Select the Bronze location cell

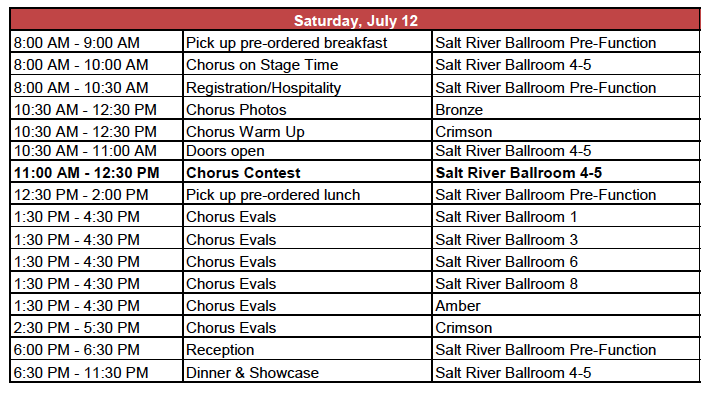566,109
